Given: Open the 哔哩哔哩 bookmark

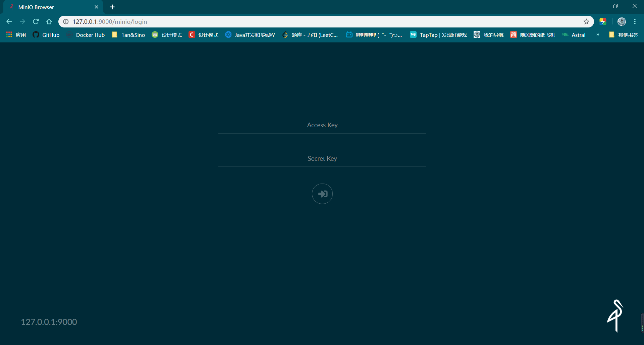Looking at the screenshot, I should (x=373, y=34).
